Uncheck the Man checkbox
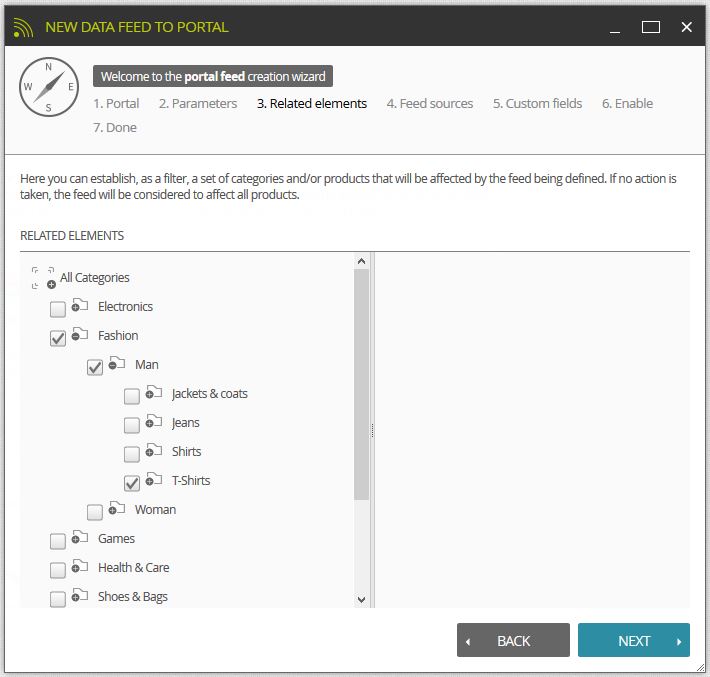The height and width of the screenshot is (677, 710). click(x=95, y=367)
